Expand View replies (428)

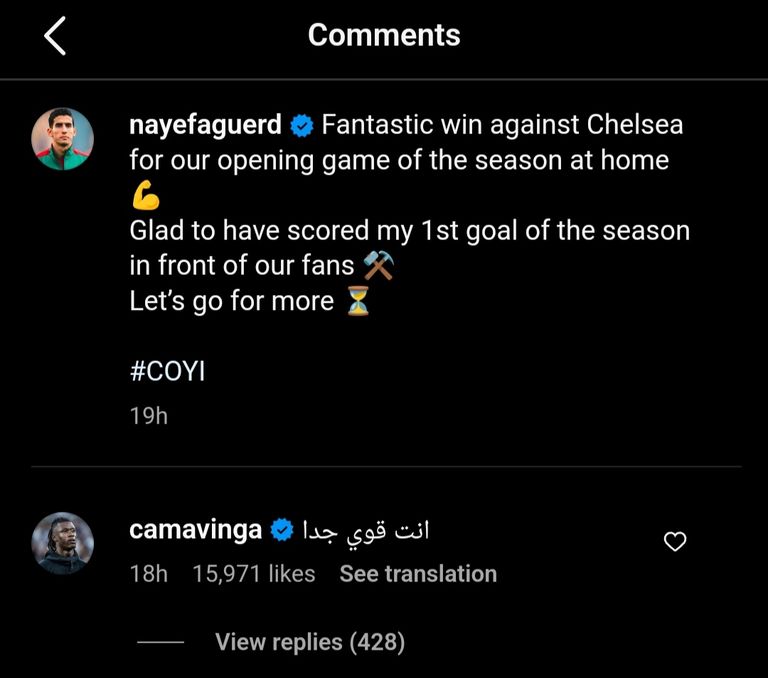click(309, 642)
